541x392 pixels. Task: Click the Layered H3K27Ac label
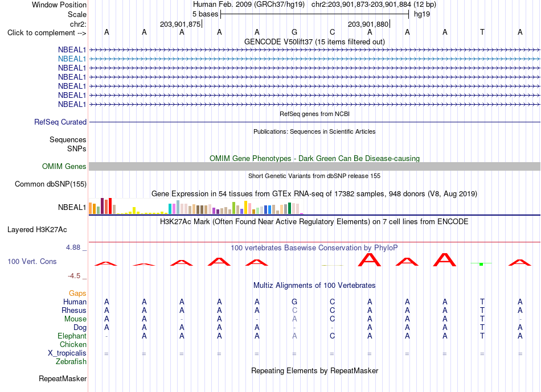(37, 230)
